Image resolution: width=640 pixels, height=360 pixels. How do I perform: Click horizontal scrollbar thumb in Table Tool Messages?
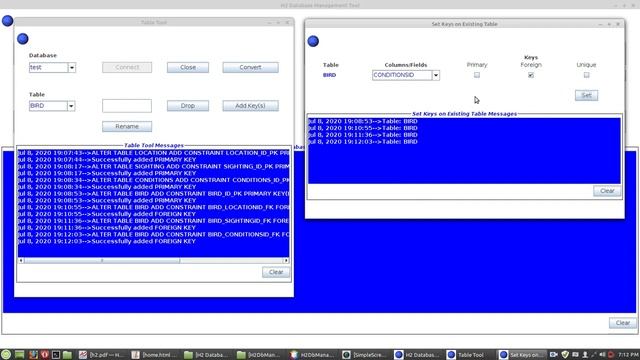[x=102, y=260]
